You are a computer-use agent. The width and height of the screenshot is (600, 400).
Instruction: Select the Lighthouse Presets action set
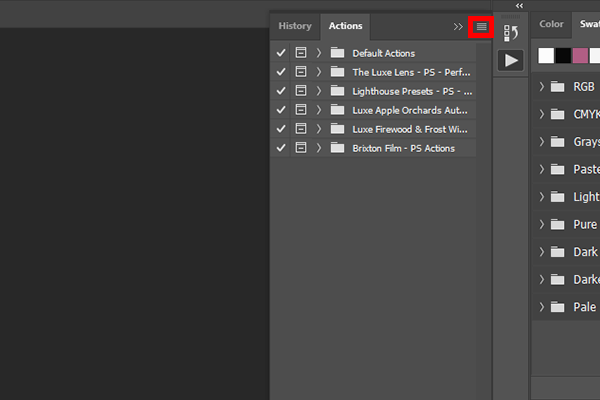(410, 91)
